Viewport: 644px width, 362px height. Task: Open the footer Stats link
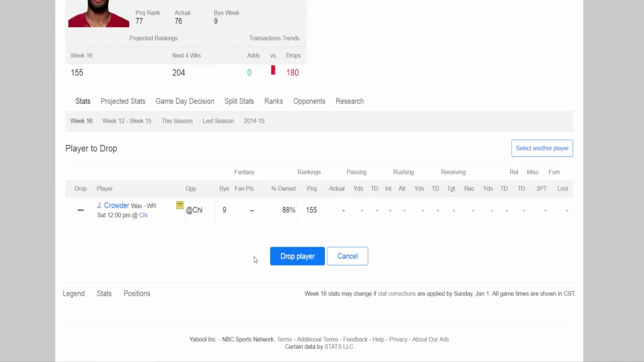[x=104, y=294]
